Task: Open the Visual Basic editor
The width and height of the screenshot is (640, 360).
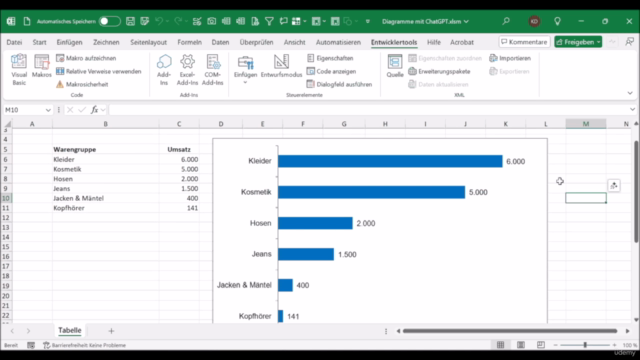Action: point(19,69)
